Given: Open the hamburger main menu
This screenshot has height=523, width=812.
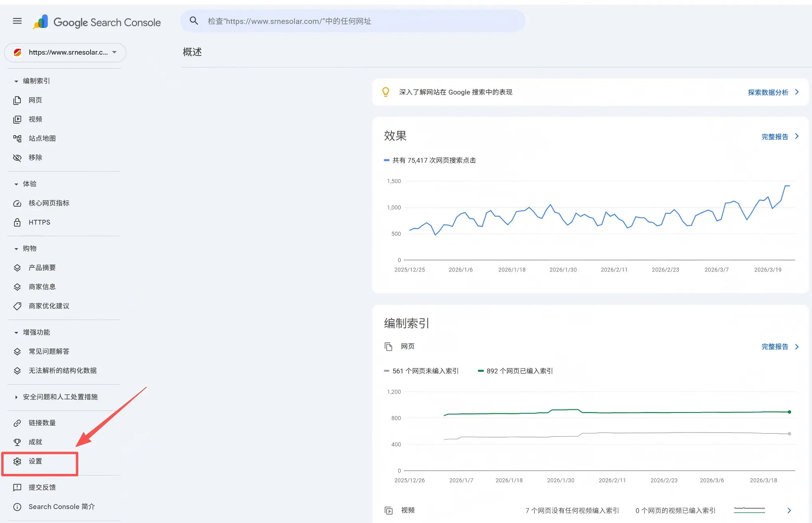Looking at the screenshot, I should [x=17, y=21].
